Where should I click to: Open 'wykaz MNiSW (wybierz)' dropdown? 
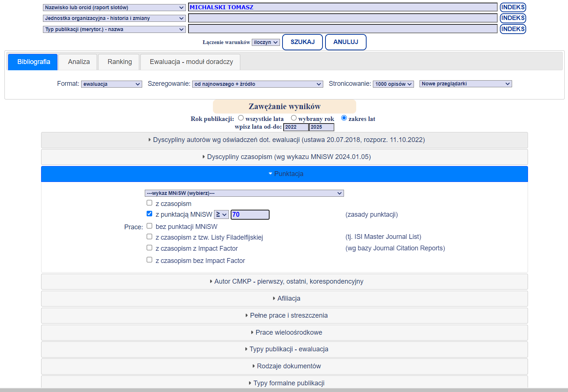[x=244, y=193]
